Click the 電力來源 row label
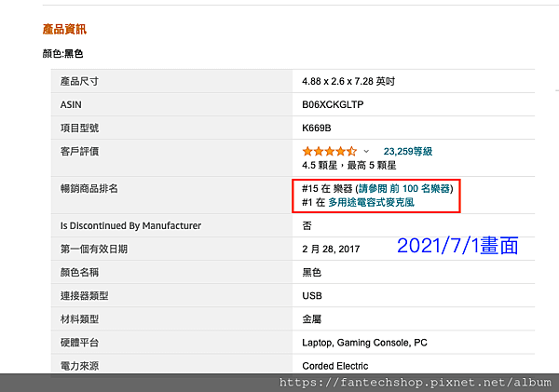Image resolution: width=559 pixels, height=392 pixels. tap(79, 366)
